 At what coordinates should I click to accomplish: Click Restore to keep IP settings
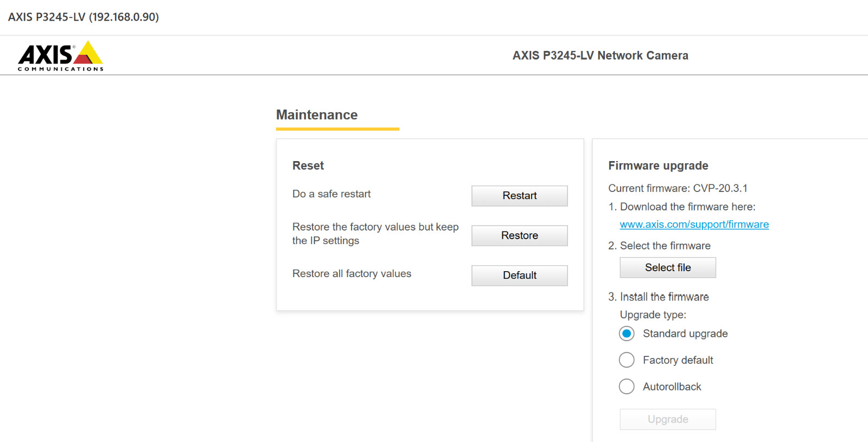519,235
